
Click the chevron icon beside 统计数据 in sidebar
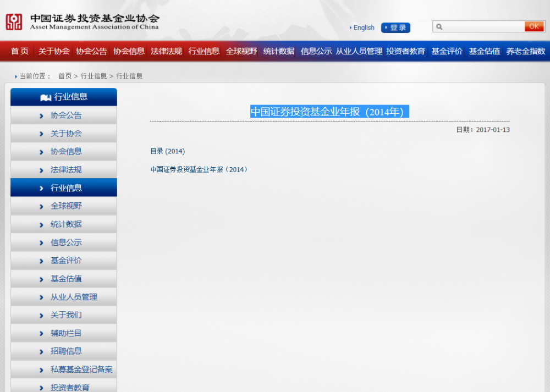[x=41, y=225]
